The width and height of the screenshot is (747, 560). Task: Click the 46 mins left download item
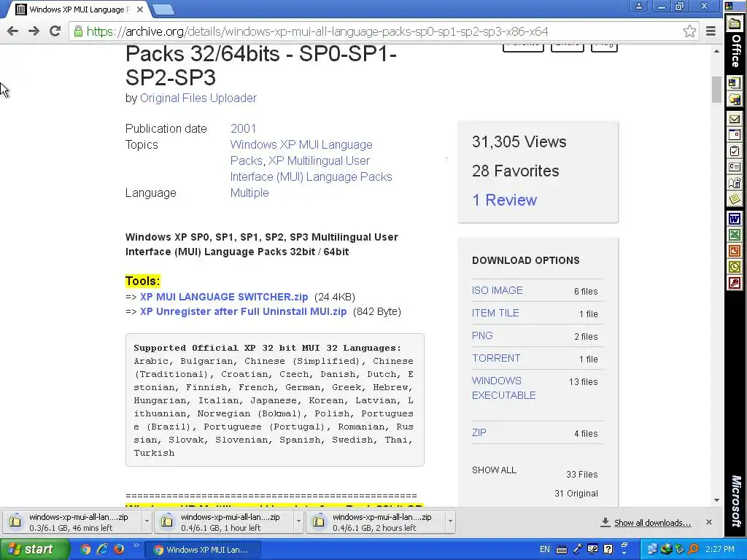[x=72, y=522]
